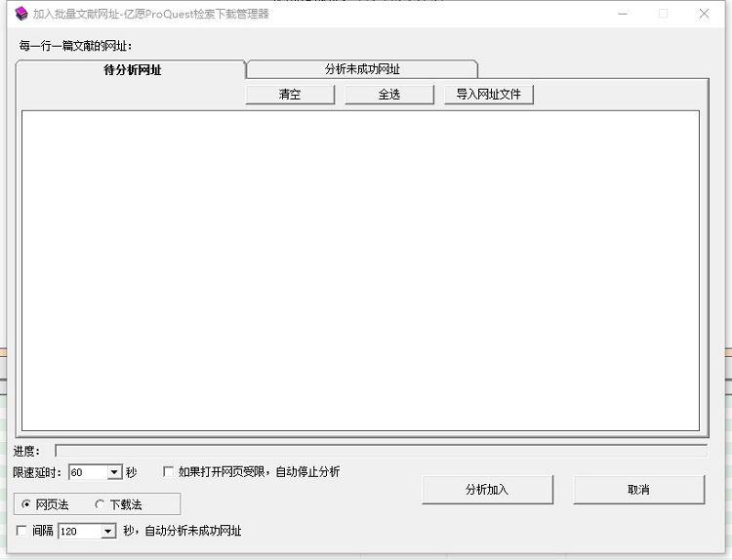Switch to the 待分析网址 tab
The height and width of the screenshot is (560, 732).
(132, 70)
